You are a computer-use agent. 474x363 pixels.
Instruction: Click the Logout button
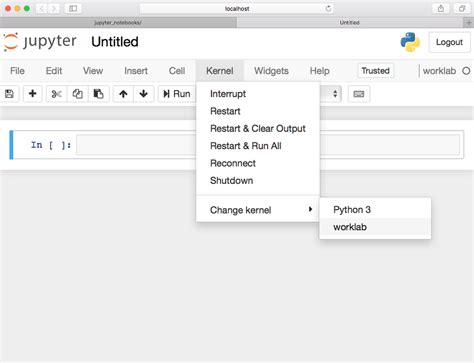449,42
